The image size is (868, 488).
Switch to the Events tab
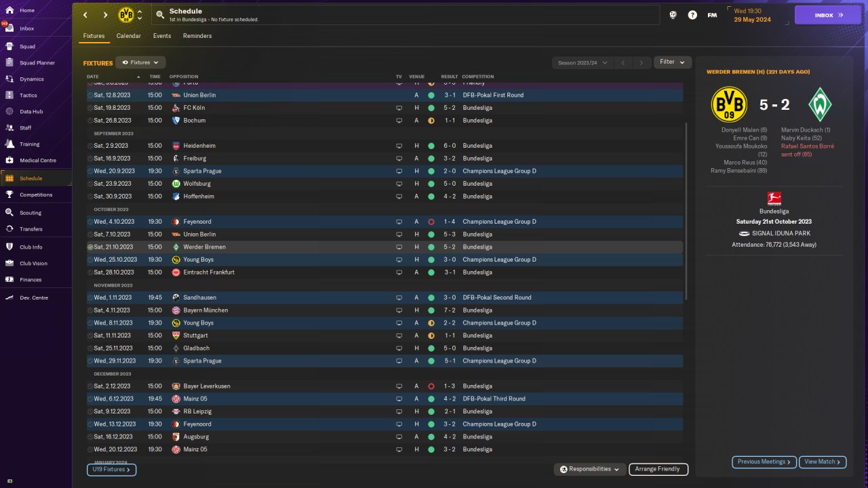162,36
